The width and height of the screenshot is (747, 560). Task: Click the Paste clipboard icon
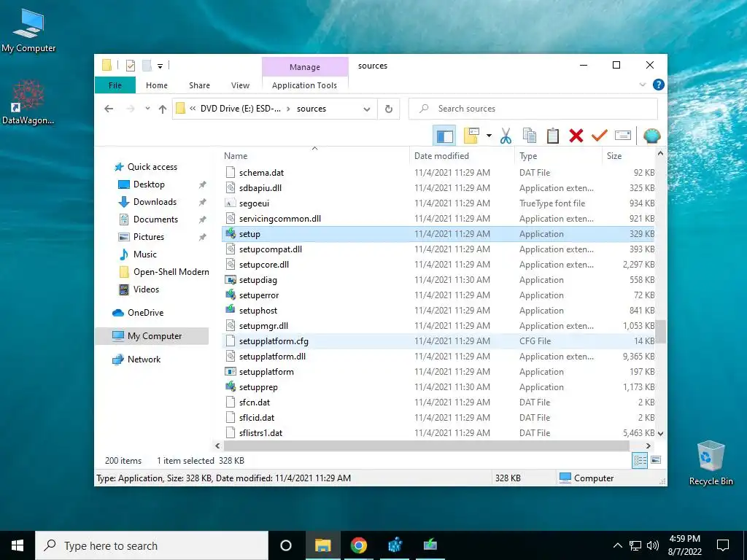coord(553,136)
